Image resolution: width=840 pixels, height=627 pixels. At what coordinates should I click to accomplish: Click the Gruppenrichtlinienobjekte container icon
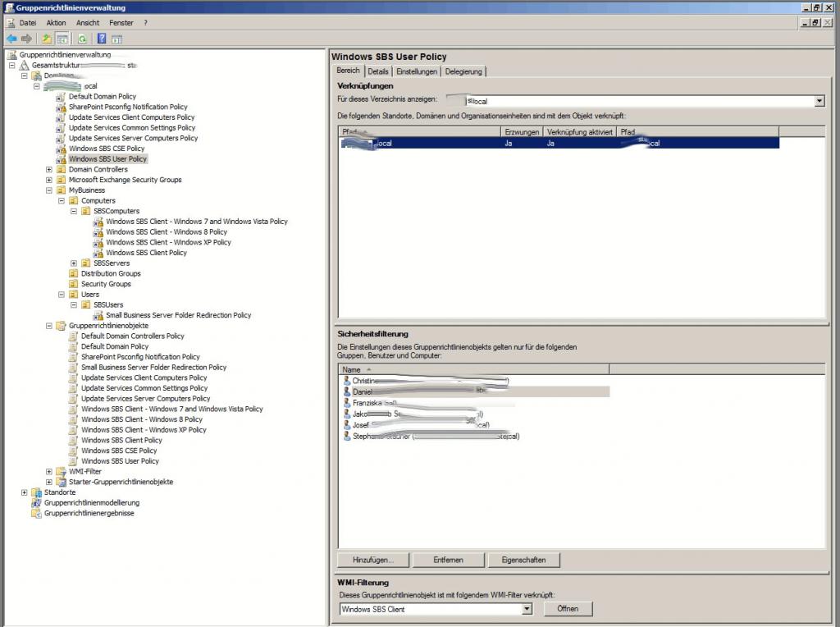[x=61, y=326]
